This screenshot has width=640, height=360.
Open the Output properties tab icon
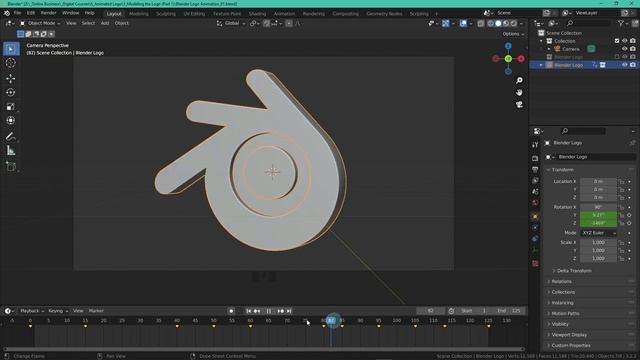[535, 169]
